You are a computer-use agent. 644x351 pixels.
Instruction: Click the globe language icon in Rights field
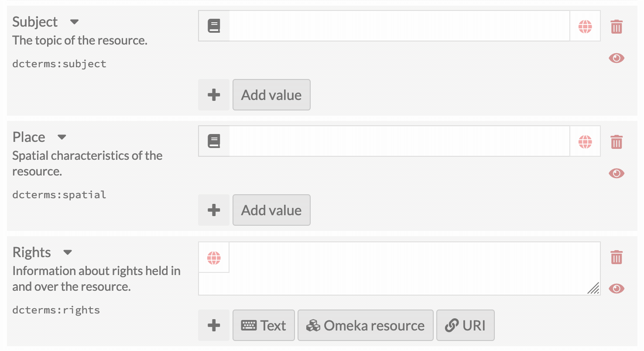214,258
